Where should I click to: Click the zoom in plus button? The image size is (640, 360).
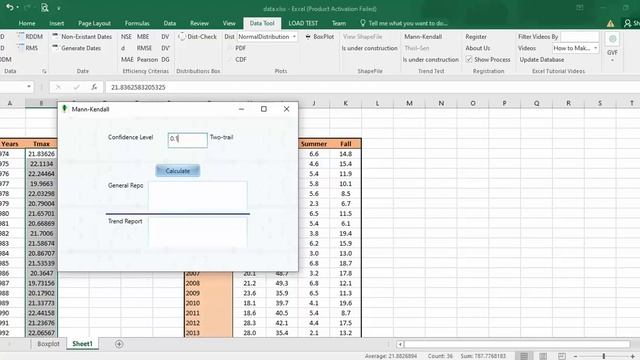[x=632, y=356]
